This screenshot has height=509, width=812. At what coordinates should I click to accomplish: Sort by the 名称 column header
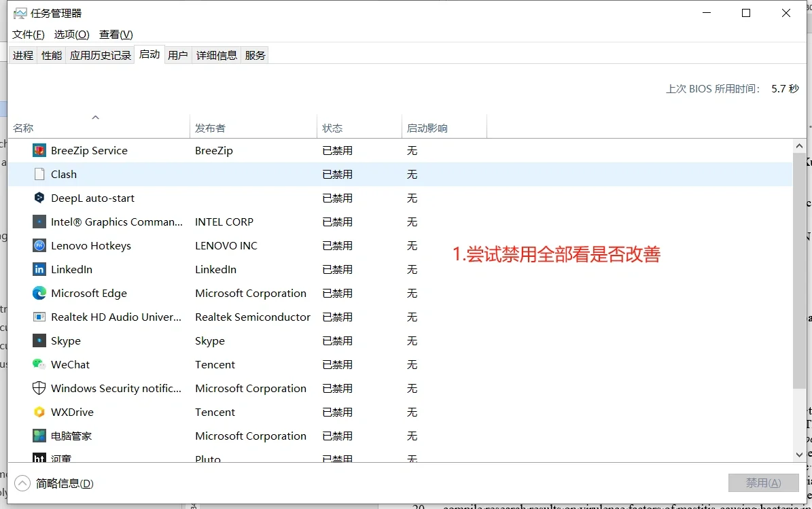coord(99,128)
